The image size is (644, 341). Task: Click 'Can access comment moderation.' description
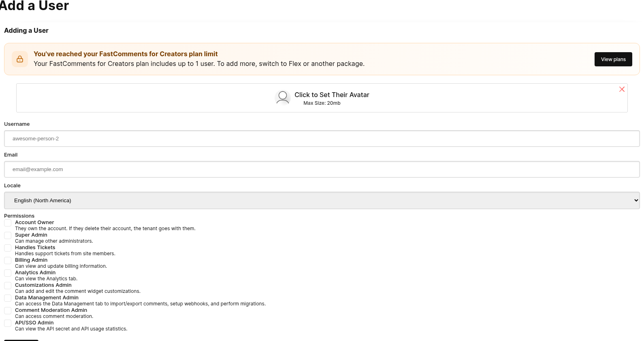point(54,316)
